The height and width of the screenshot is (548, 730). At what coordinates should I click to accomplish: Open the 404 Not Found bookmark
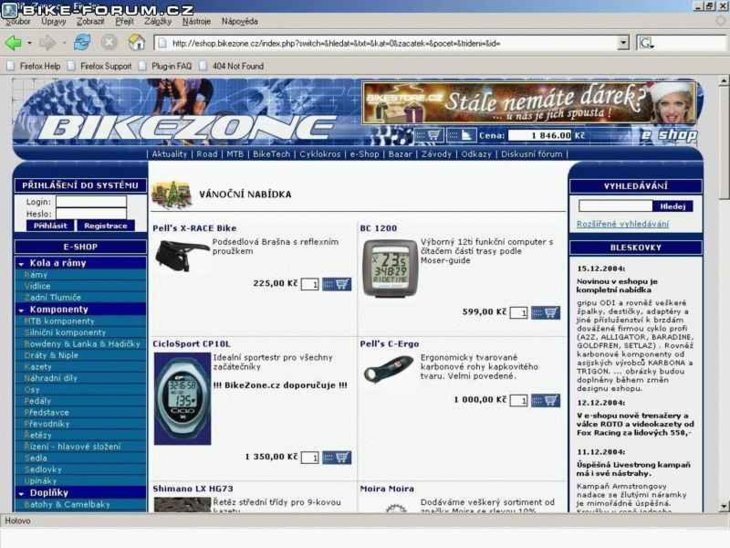click(x=232, y=66)
